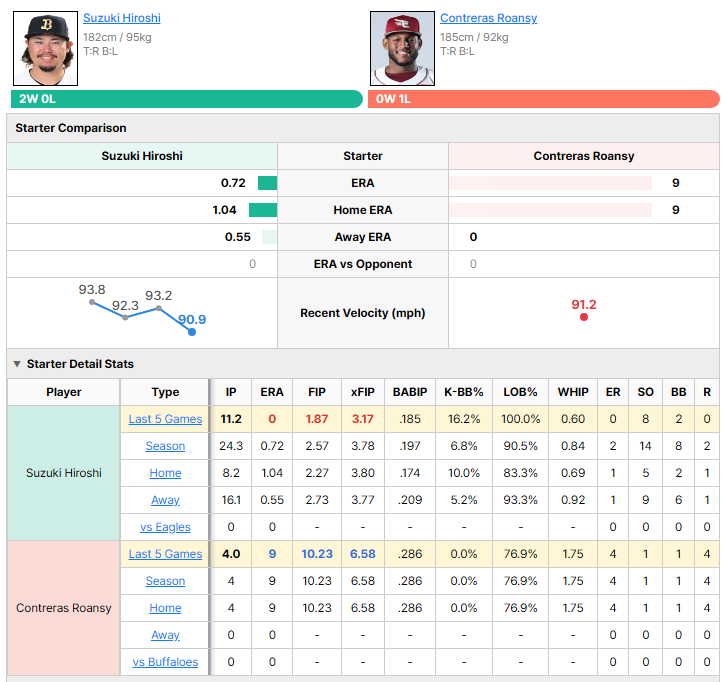726x682 pixels.
Task: Click the K-BB% column header
Action: pyautogui.click(x=464, y=392)
